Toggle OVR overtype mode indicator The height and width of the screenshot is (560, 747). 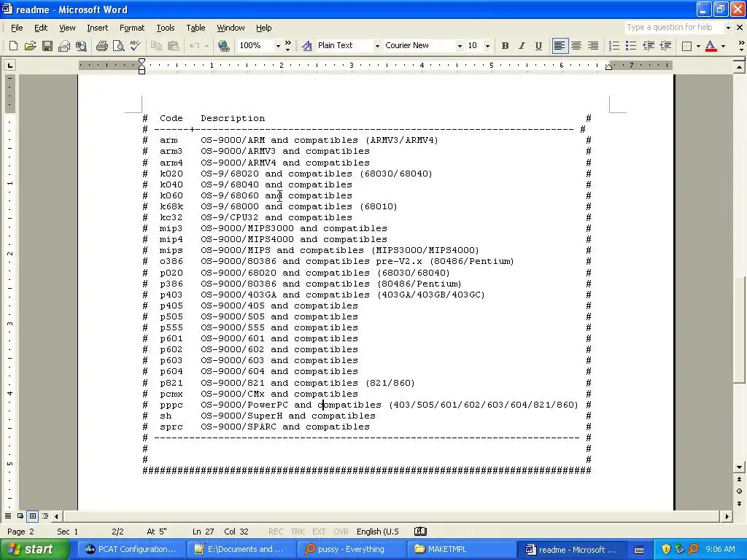[x=341, y=532]
